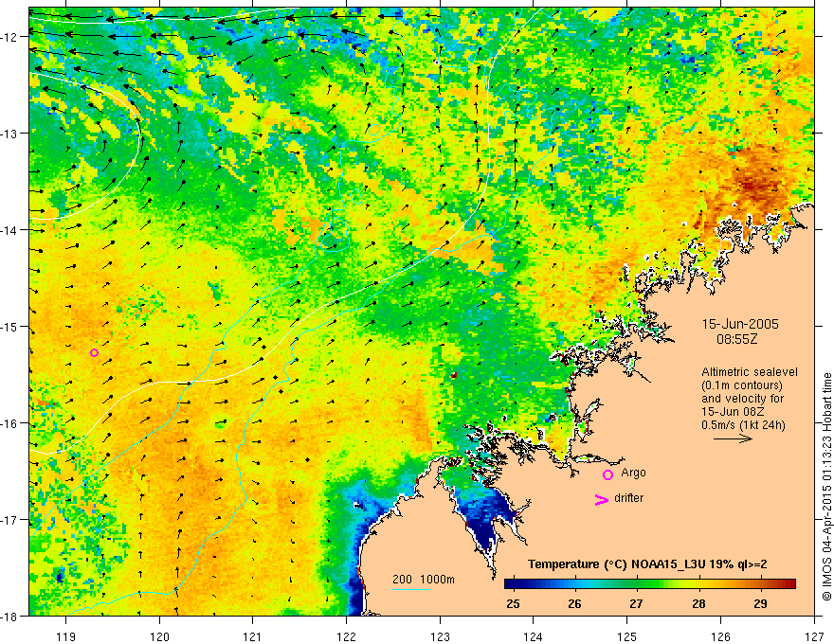This screenshot has height=644, width=834.
Task: Click the longitude axis label '122'
Action: point(346,636)
